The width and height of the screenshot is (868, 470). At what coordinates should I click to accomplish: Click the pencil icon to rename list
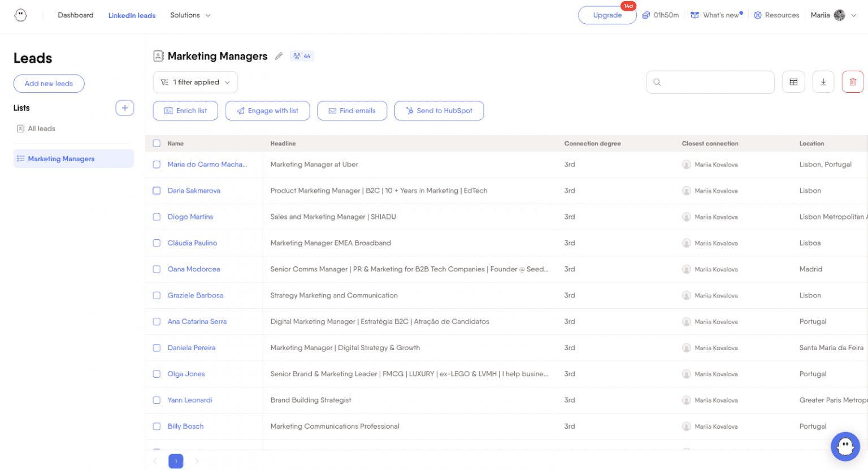[279, 56]
